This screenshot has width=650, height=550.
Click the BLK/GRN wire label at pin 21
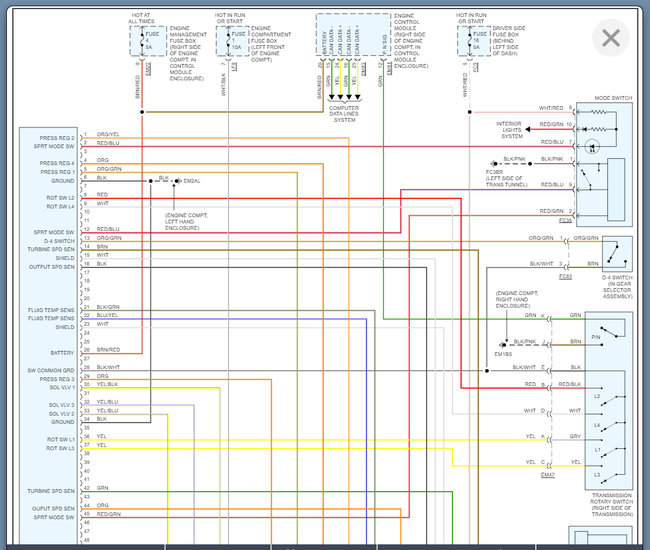coord(108,307)
